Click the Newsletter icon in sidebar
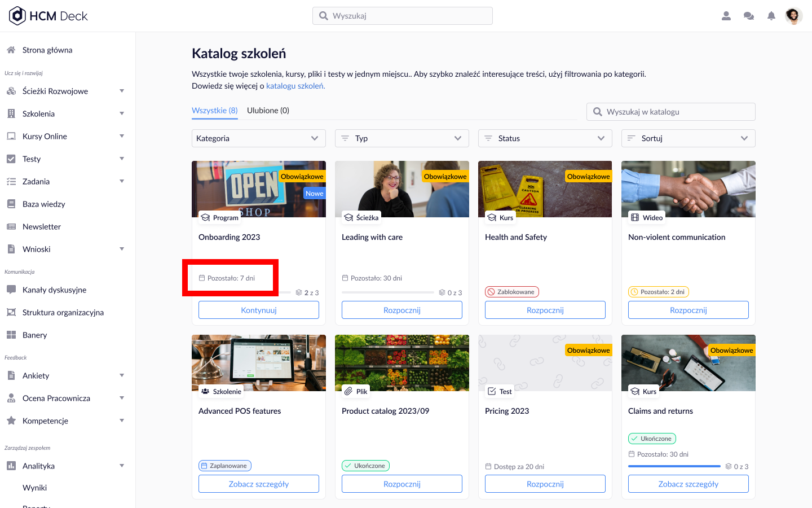The height and width of the screenshot is (508, 812). (11, 226)
